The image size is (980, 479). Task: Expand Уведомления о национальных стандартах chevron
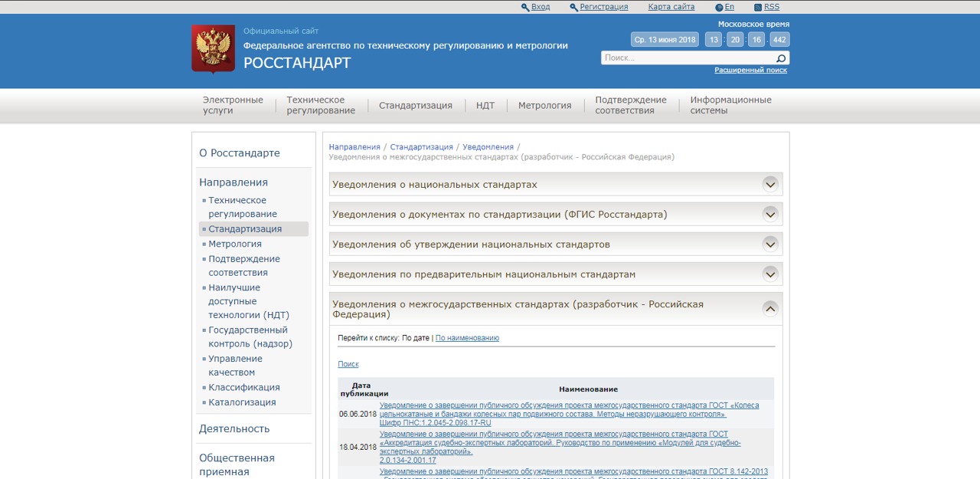pos(770,184)
